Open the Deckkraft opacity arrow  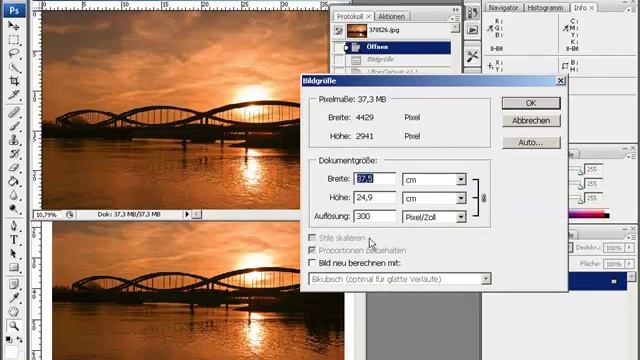pyautogui.click(x=629, y=247)
